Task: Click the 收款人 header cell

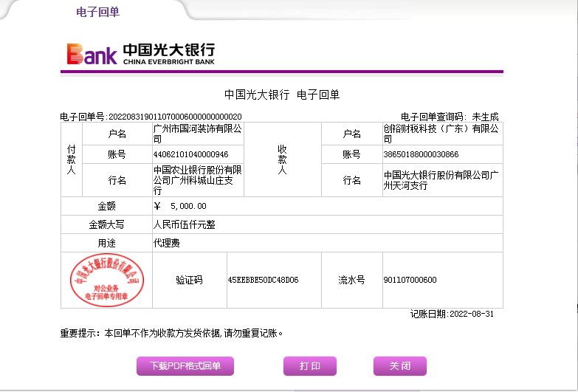Action: pos(283,159)
